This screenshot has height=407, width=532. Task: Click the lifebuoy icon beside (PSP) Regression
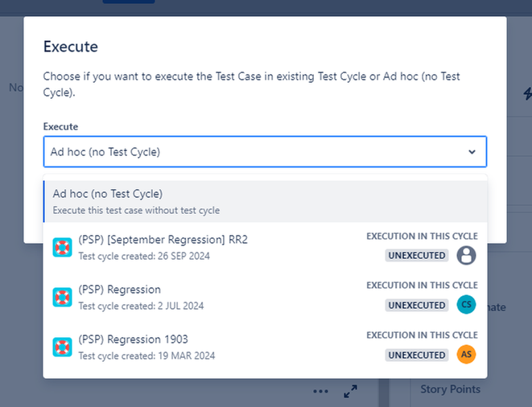(62, 297)
